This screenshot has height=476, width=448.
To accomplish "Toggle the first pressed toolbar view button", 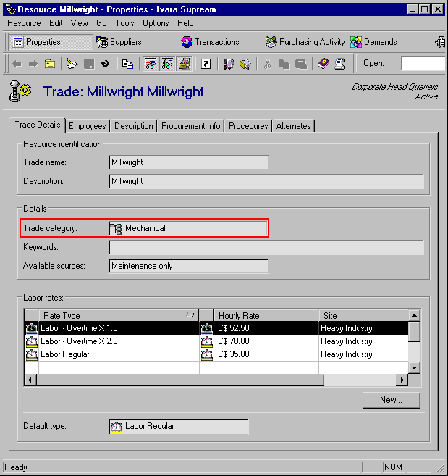I will 151,64.
